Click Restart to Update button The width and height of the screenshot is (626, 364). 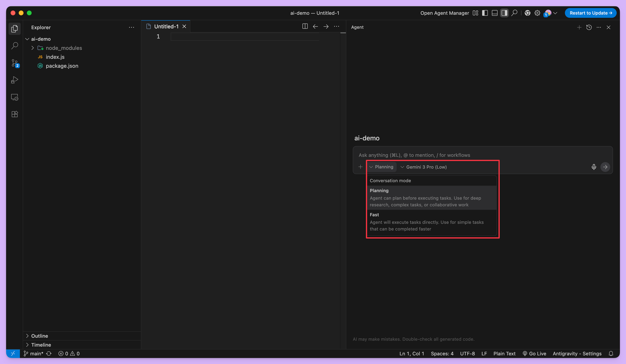(x=590, y=13)
